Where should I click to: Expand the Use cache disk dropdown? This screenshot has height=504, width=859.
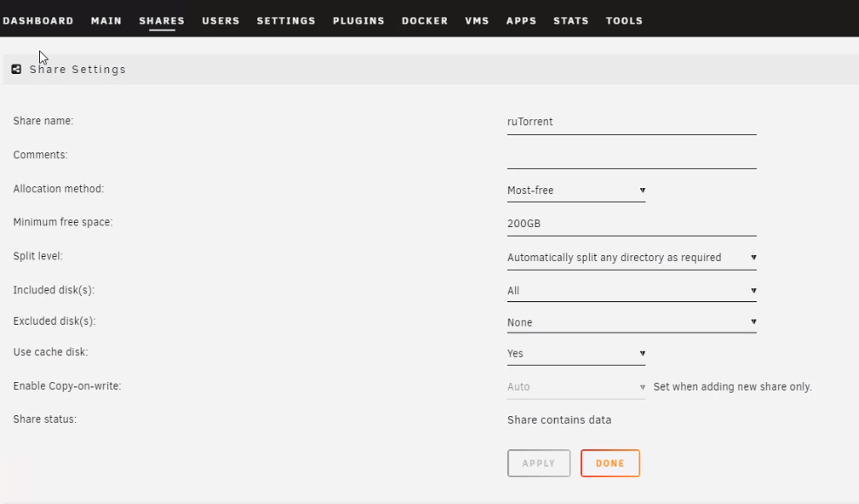(576, 353)
